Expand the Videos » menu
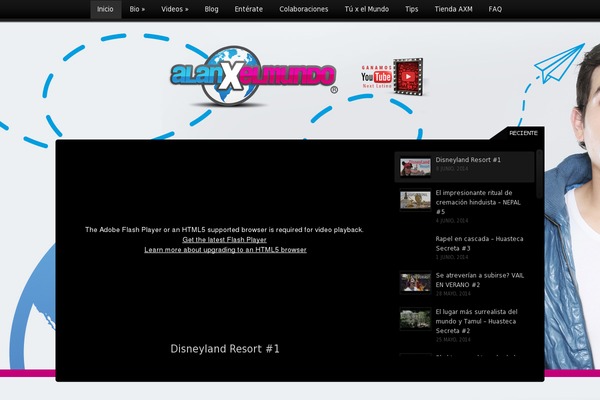 [174, 9]
